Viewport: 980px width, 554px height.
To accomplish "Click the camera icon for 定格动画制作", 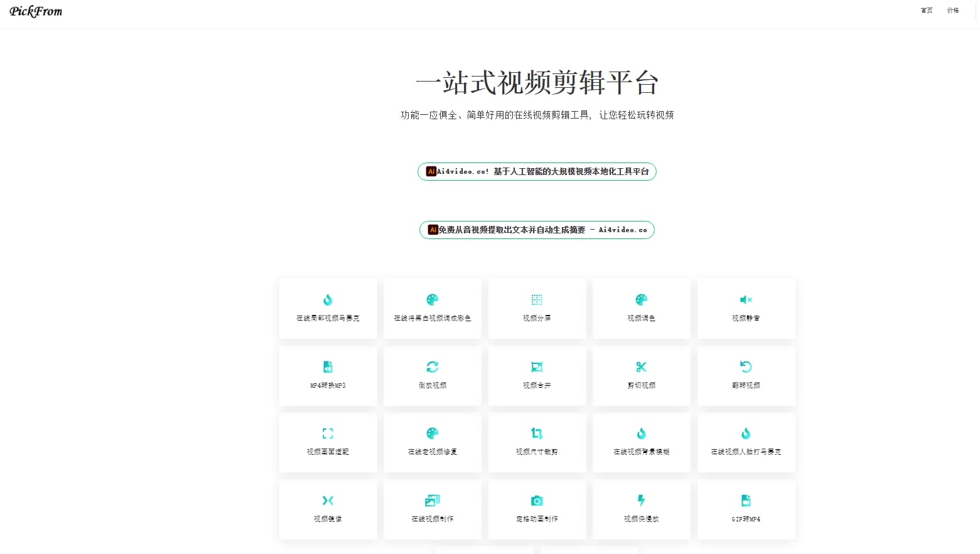I will coord(537,501).
